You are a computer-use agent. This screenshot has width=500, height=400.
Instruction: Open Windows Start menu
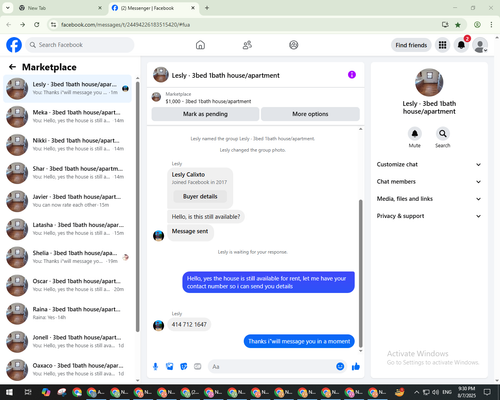[9, 392]
